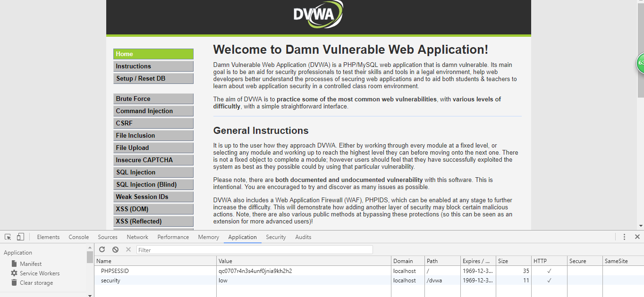Open the XSS (DOM) module
Screen dimensions: 644x297
tap(153, 209)
